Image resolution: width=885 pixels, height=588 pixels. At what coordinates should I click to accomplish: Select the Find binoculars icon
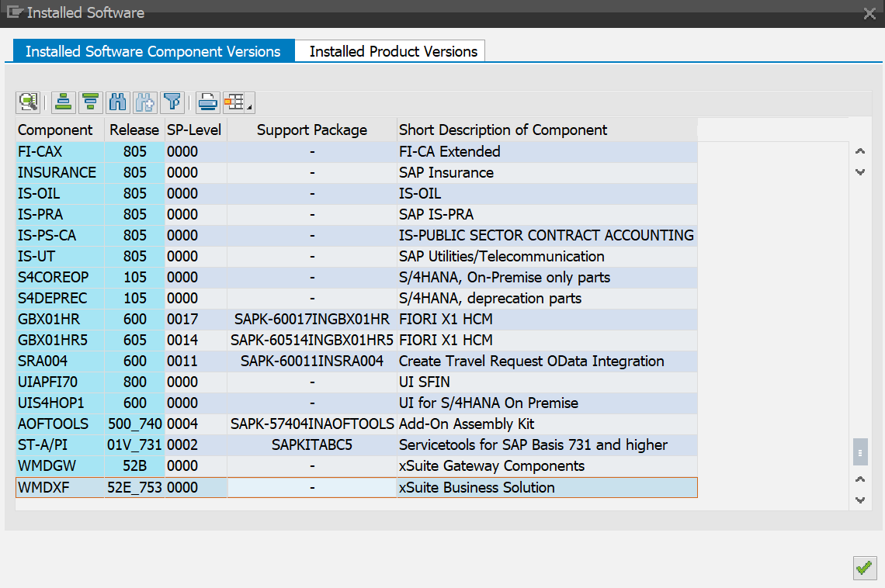tap(117, 102)
